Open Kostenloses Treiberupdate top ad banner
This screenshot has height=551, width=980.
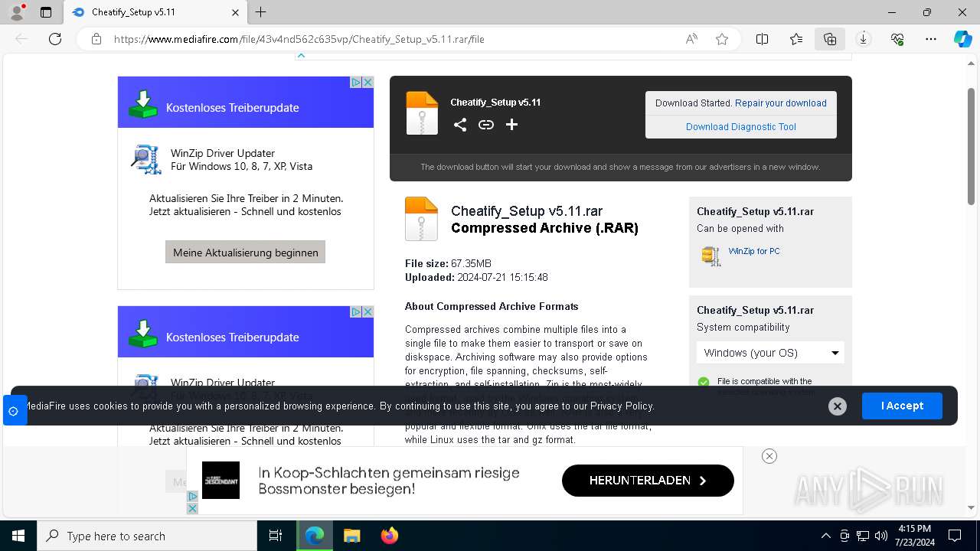245,102
